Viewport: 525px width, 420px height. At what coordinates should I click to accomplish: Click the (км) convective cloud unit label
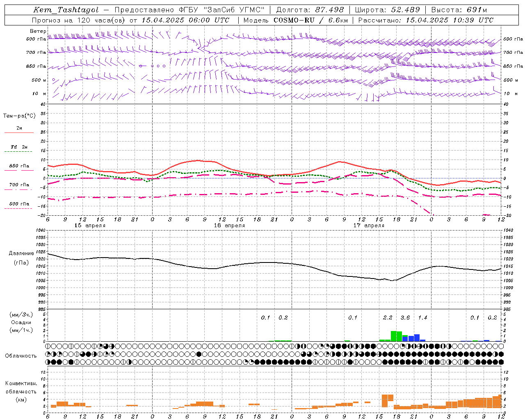pos(21,399)
